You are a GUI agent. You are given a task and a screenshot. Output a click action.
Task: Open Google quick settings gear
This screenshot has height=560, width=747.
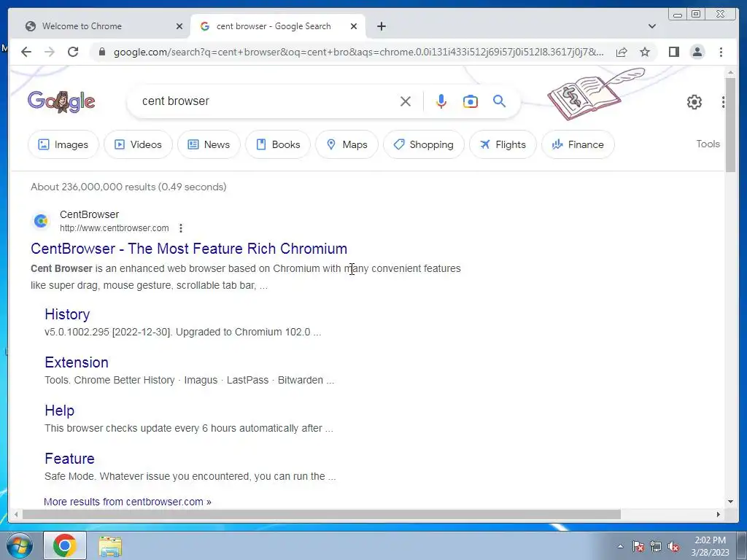coord(694,102)
